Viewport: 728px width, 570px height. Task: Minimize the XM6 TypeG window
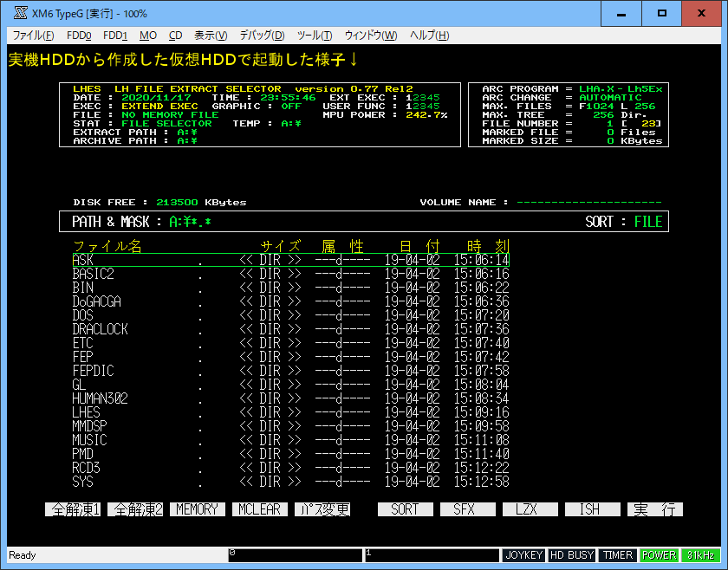pyautogui.click(x=621, y=14)
